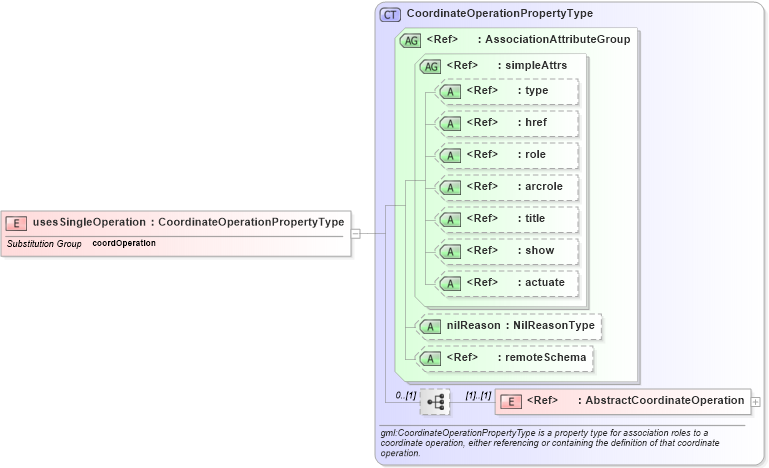The height and width of the screenshot is (468, 769).
Task: Click the 0..[1] cardinality label
Action: 406,395
